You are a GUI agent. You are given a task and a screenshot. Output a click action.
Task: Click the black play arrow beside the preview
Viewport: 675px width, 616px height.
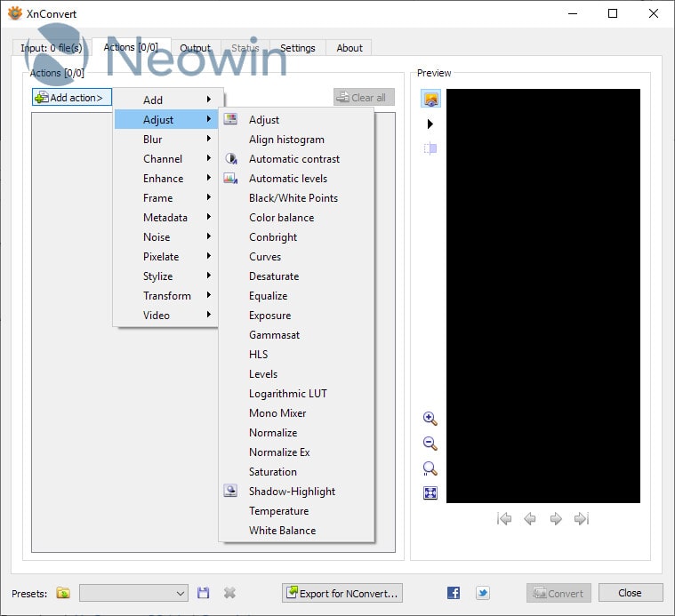tap(430, 124)
